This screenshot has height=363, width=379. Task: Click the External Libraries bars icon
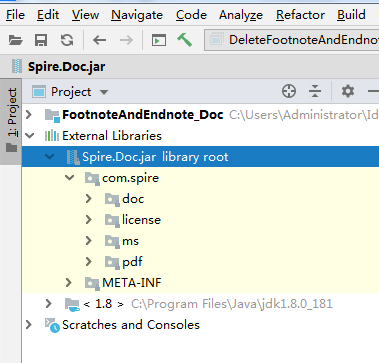(x=52, y=136)
